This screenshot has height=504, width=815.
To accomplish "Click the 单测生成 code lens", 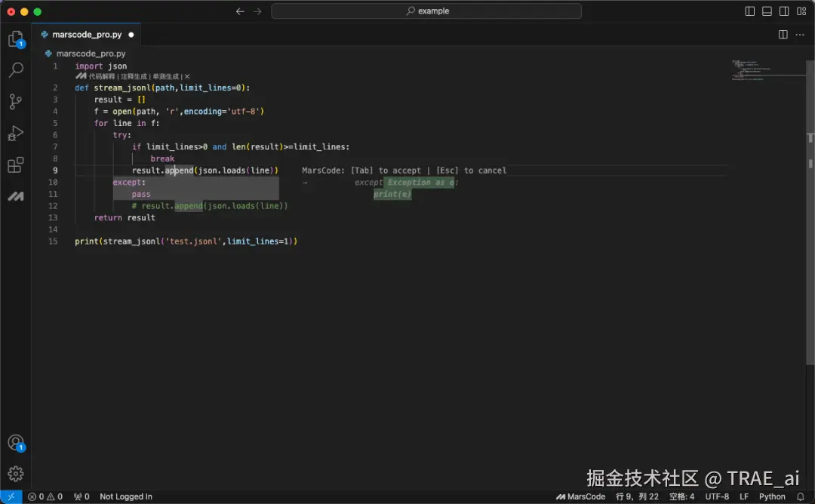I will pyautogui.click(x=166, y=76).
